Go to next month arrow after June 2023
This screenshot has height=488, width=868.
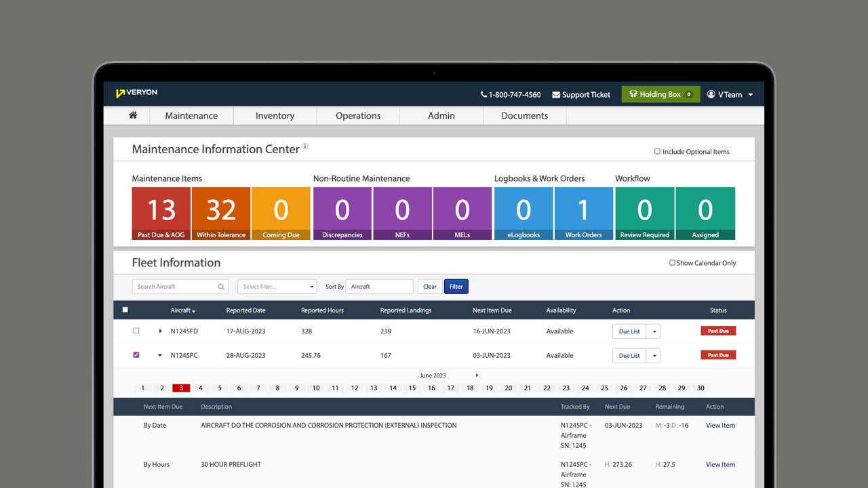[477, 375]
